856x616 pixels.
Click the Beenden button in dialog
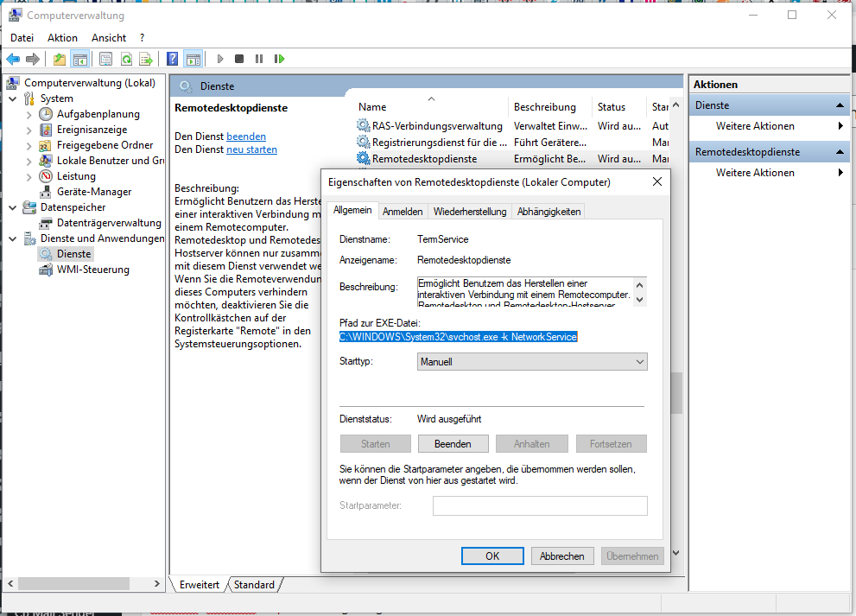(453, 444)
